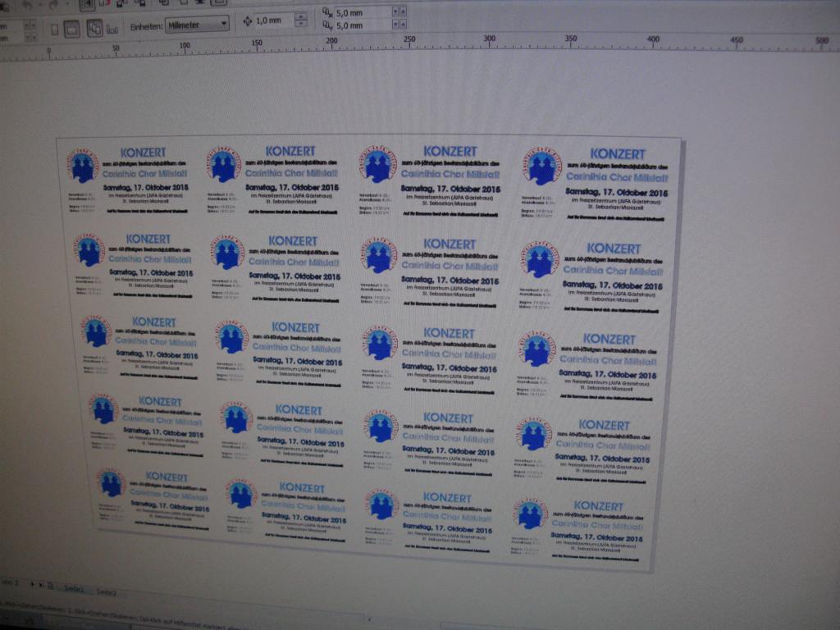
Task: Click the page width stepper arrows
Action: coord(30,25)
